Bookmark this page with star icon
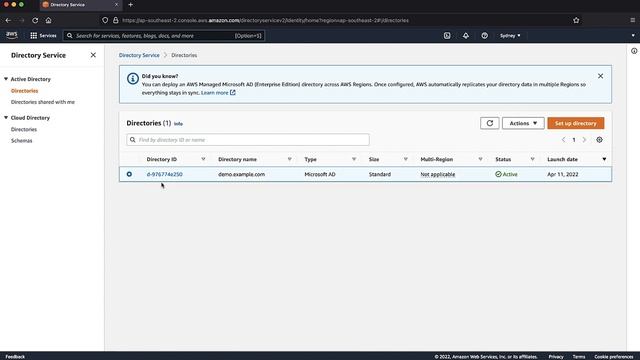 [x=576, y=20]
